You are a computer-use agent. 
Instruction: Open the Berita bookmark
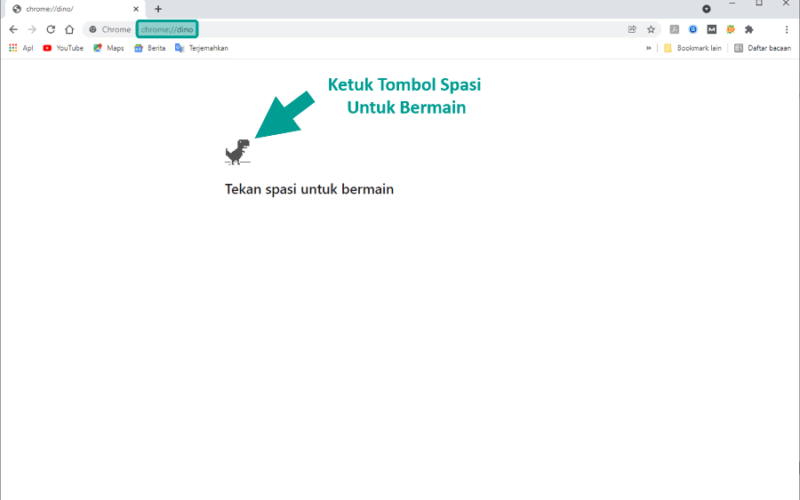[149, 48]
